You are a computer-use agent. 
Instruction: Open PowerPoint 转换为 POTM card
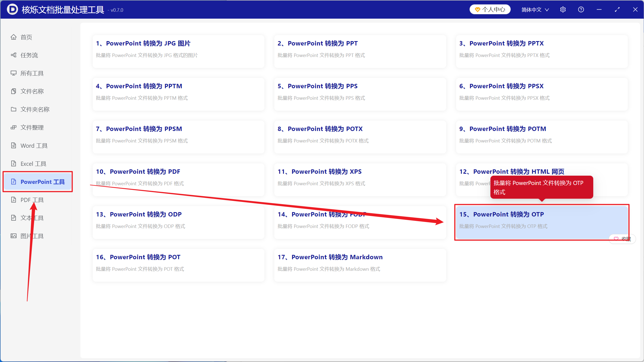click(542, 137)
